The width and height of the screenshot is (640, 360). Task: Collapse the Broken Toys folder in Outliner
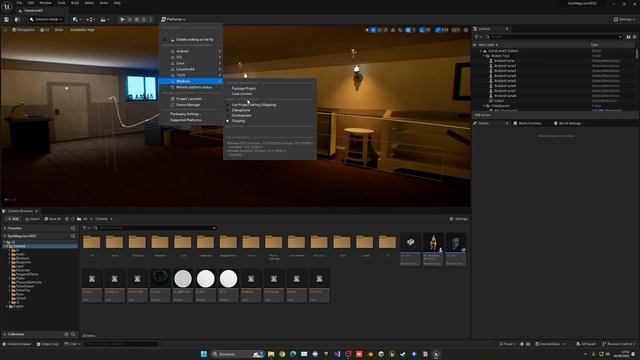[x=484, y=56]
